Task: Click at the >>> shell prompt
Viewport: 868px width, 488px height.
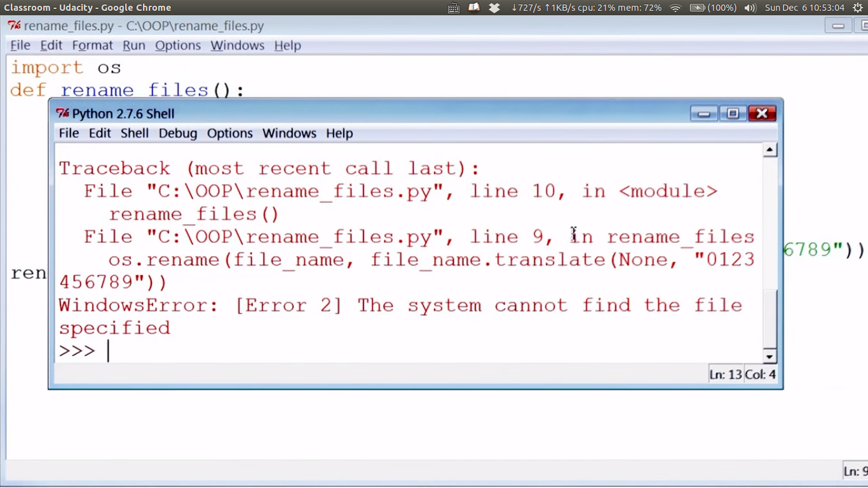Action: click(77, 351)
